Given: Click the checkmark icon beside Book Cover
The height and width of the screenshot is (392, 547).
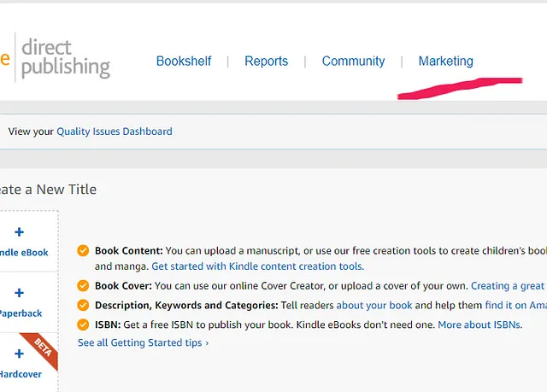Looking at the screenshot, I should (83, 286).
